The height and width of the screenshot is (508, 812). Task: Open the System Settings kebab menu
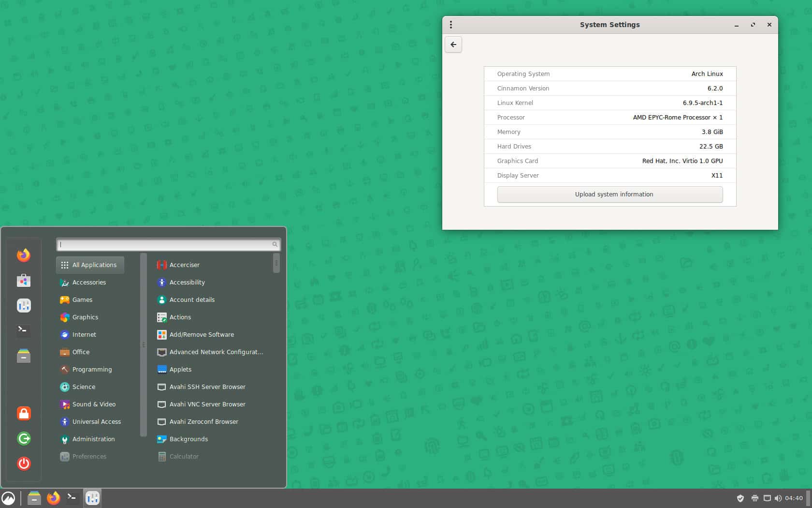pos(451,24)
